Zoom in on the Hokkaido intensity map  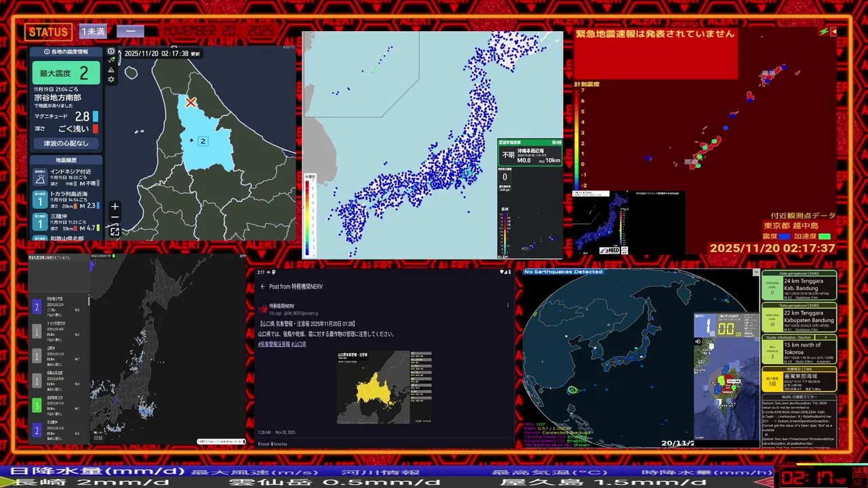point(115,207)
